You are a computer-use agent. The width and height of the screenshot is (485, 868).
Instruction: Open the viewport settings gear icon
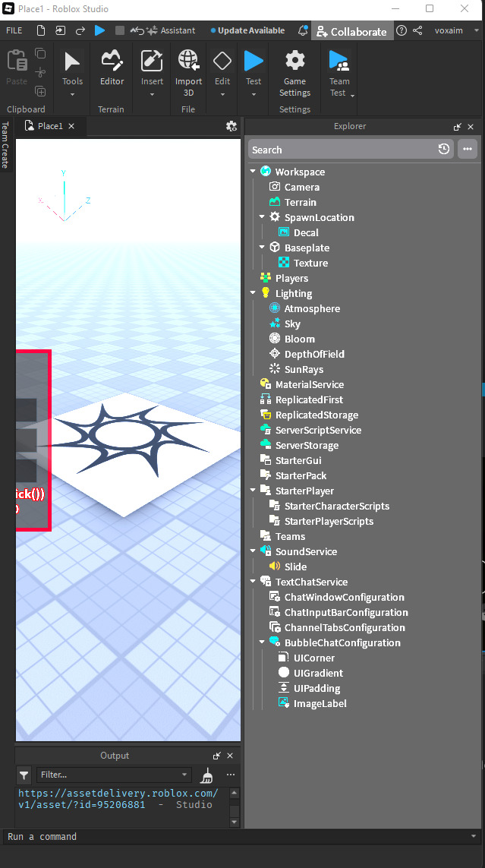(x=231, y=126)
